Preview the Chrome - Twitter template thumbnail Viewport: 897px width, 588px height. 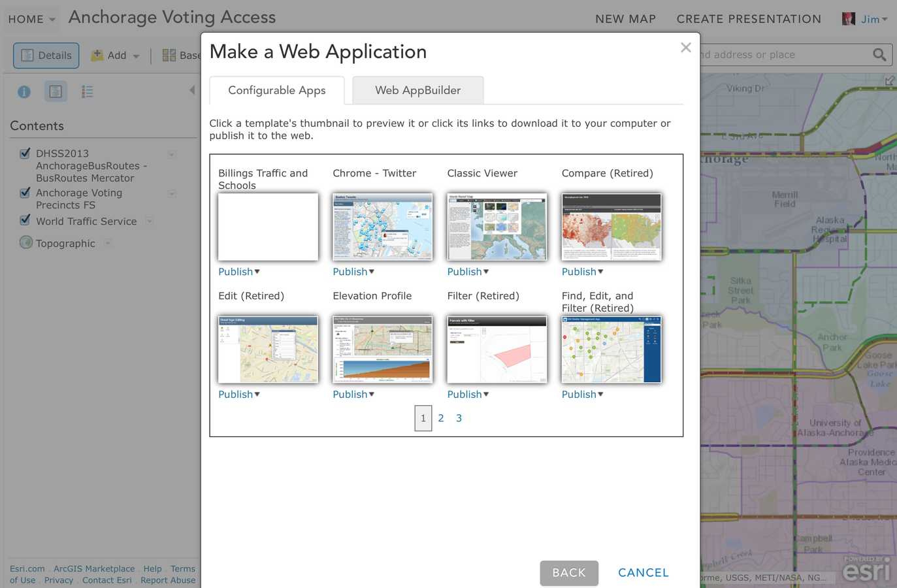tap(383, 227)
